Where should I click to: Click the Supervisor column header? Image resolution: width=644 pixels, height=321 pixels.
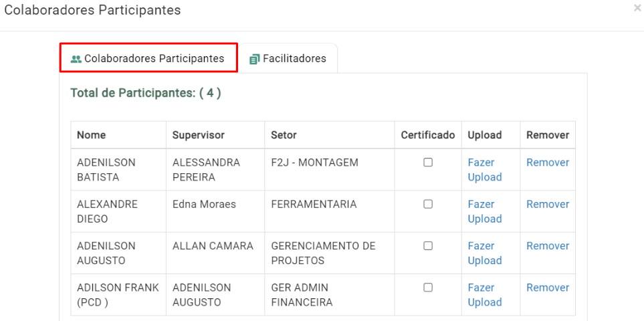coord(199,135)
